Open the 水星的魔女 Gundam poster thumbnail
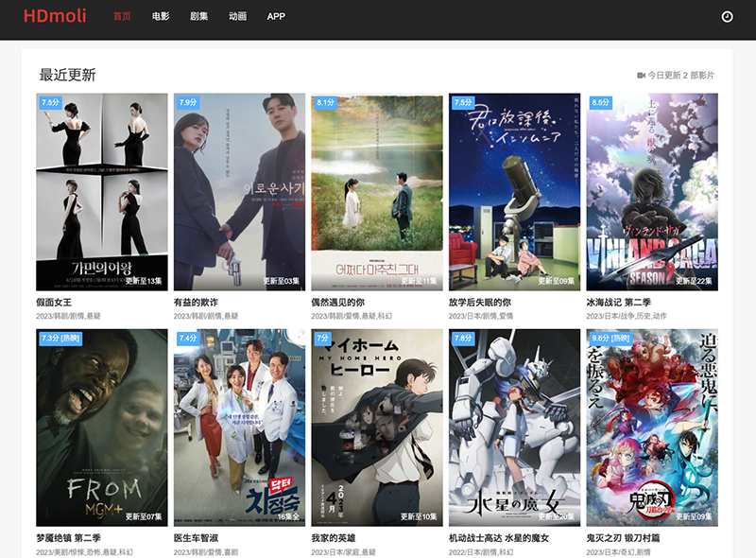 tap(514, 427)
